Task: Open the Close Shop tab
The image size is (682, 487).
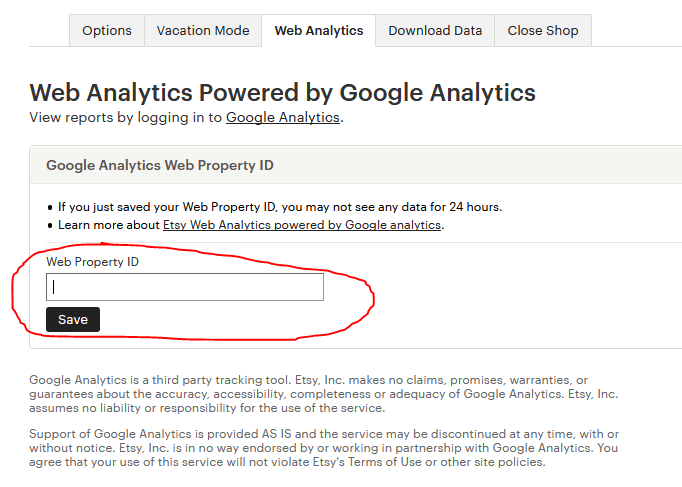Action: pos(543,30)
